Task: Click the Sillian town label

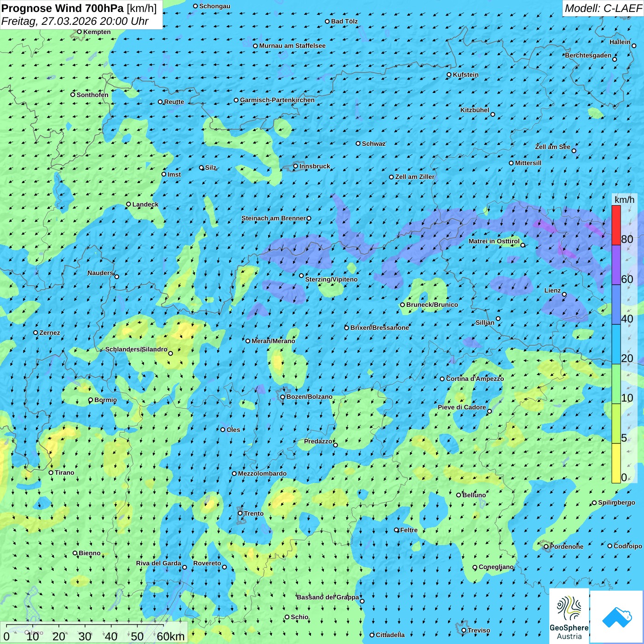Action: pyautogui.click(x=485, y=322)
